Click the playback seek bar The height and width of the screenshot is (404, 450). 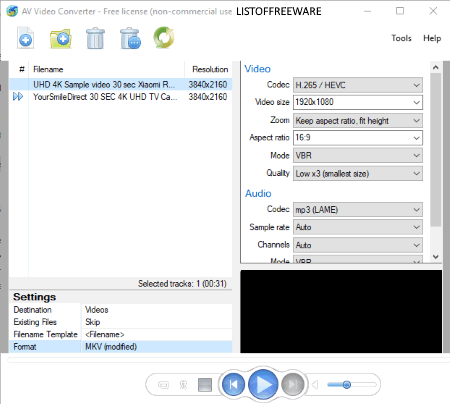coord(228,360)
